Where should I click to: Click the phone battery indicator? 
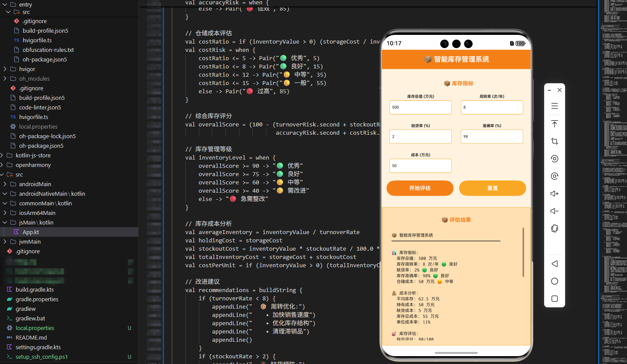(520, 44)
